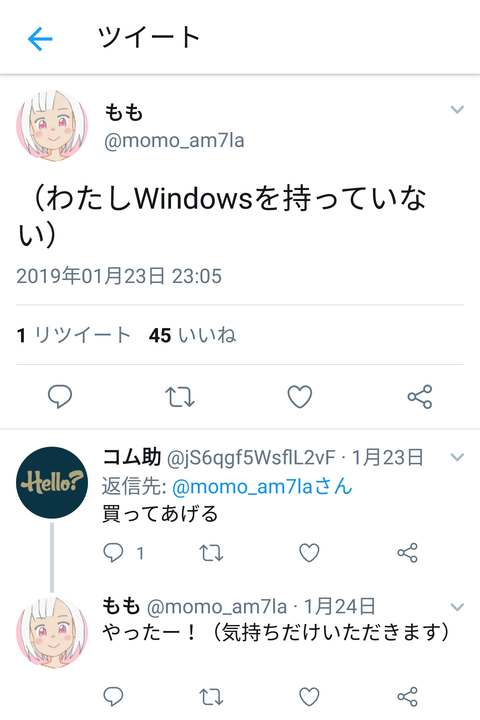Retweet コム助's reply 買ってあげる

pos(211,553)
